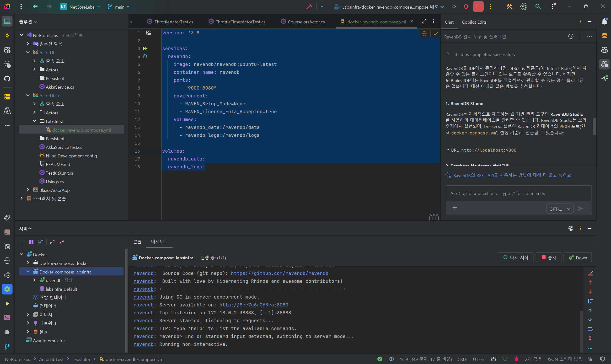Viewport: 611px width, 364px height.
Task: Open the Notifications bell icon
Action: click(604, 21)
